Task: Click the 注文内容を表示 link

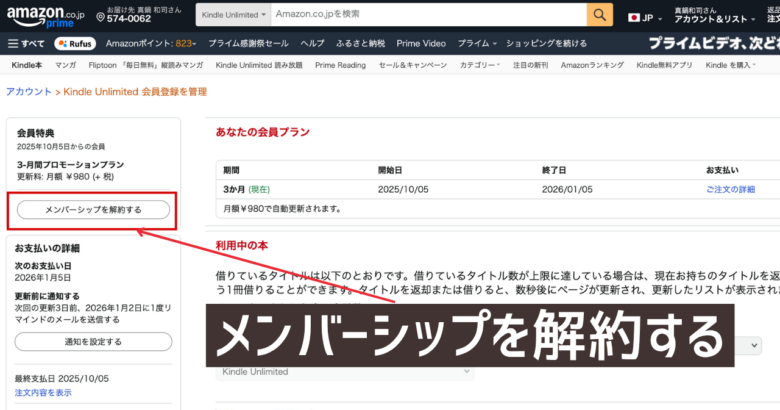Action: click(43, 393)
